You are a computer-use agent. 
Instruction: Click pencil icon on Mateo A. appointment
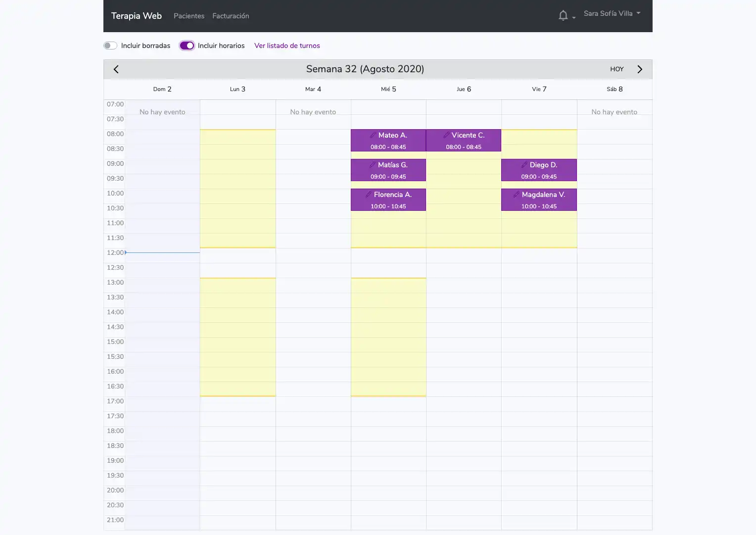373,135
